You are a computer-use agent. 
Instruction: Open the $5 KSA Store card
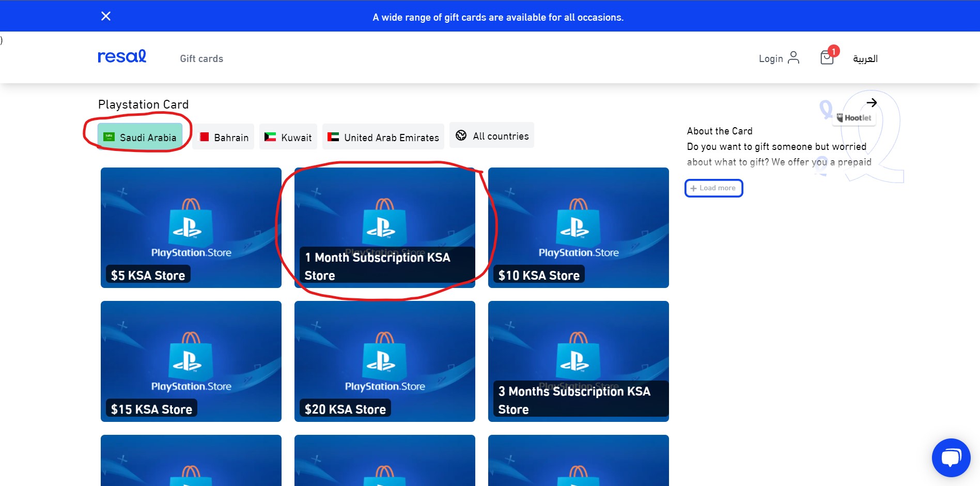(x=191, y=227)
